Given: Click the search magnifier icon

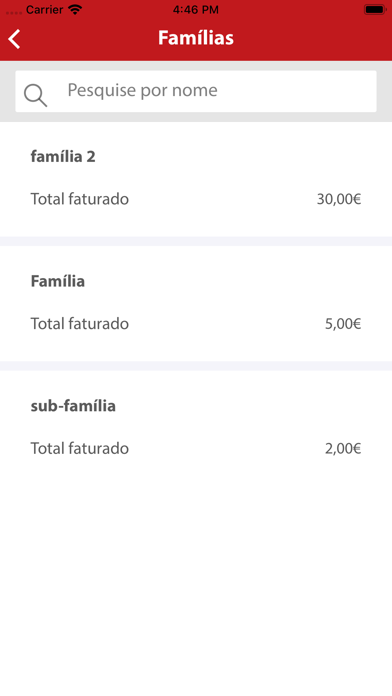Looking at the screenshot, I should coord(35,95).
